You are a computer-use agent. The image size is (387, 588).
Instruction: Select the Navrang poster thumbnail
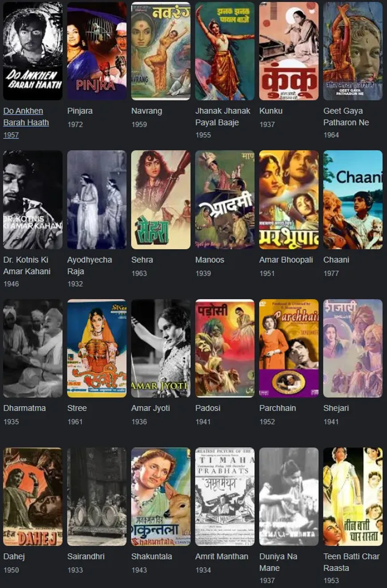pyautogui.click(x=161, y=51)
